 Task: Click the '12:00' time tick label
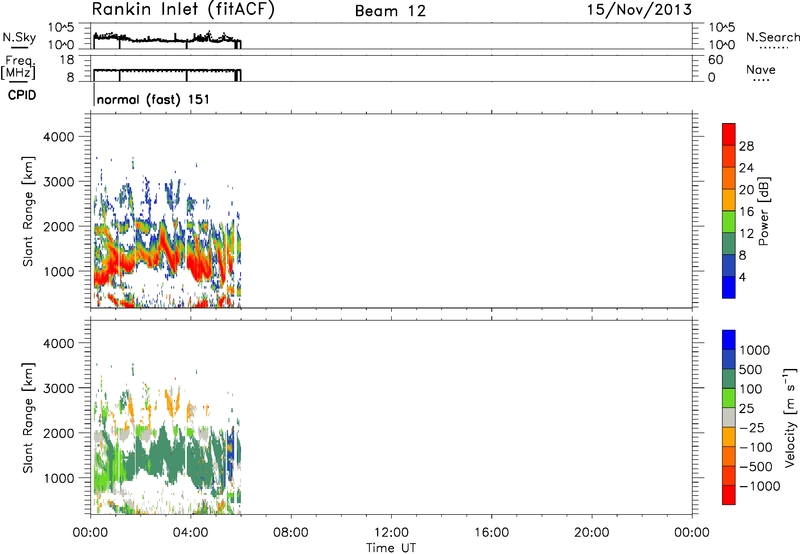click(x=391, y=533)
